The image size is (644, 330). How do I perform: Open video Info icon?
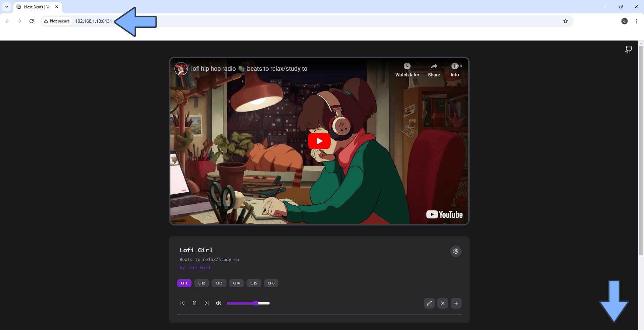[x=455, y=70]
